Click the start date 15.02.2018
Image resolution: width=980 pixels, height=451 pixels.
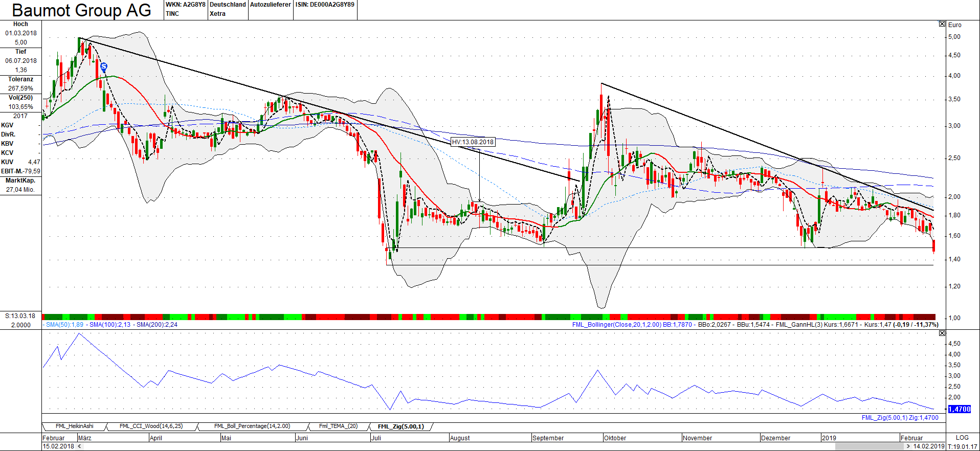pyautogui.click(x=58, y=446)
